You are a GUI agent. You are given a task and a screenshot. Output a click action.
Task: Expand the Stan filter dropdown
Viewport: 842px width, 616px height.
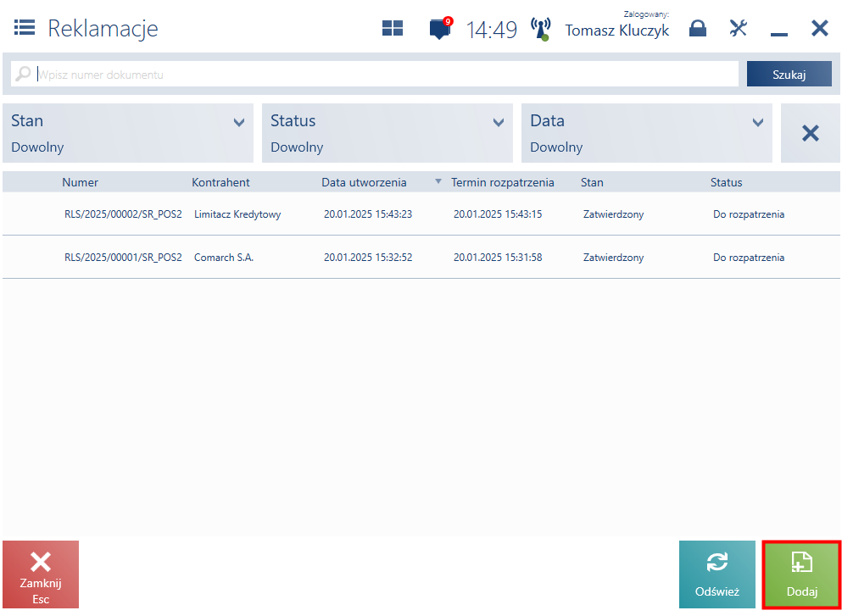128,133
